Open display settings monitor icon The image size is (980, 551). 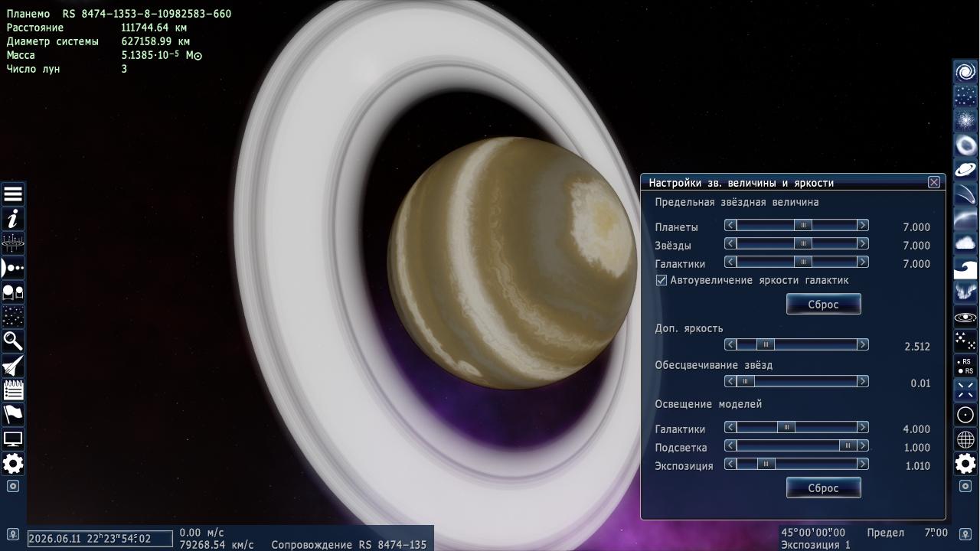pyautogui.click(x=13, y=439)
